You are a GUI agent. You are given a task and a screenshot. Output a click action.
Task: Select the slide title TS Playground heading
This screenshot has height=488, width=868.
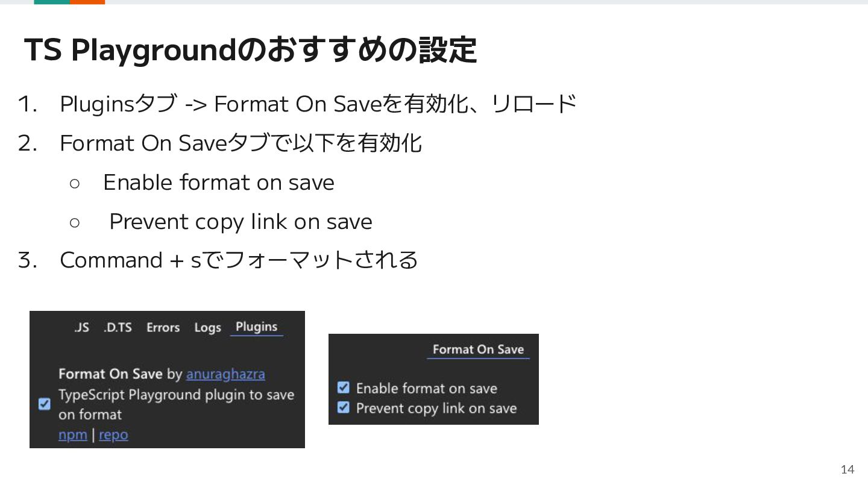[250, 50]
